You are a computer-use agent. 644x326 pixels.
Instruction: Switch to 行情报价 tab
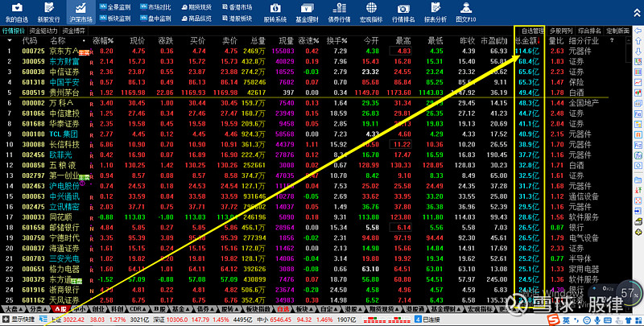pos(14,31)
